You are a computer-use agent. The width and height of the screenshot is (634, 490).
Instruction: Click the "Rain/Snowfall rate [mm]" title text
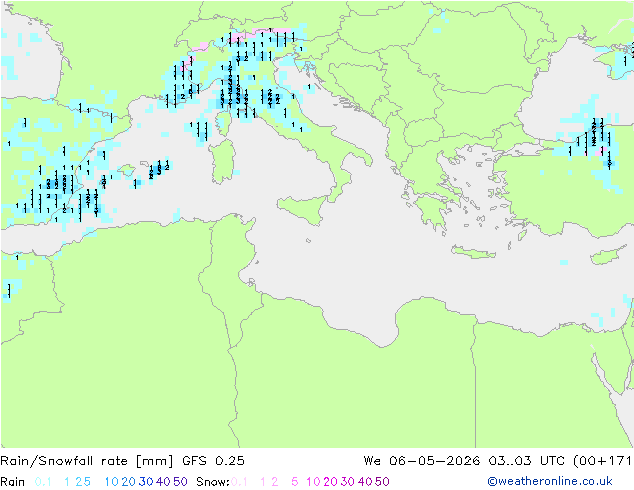[x=87, y=461]
